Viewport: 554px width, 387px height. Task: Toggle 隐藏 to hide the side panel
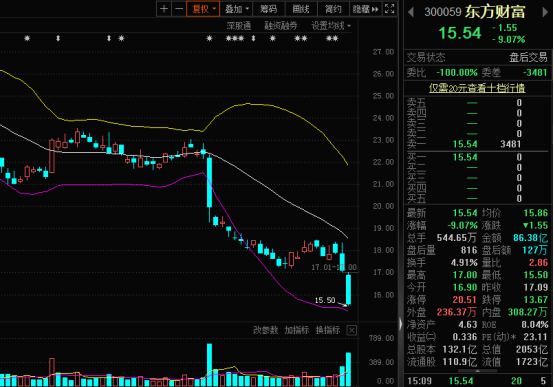pyautogui.click(x=365, y=9)
